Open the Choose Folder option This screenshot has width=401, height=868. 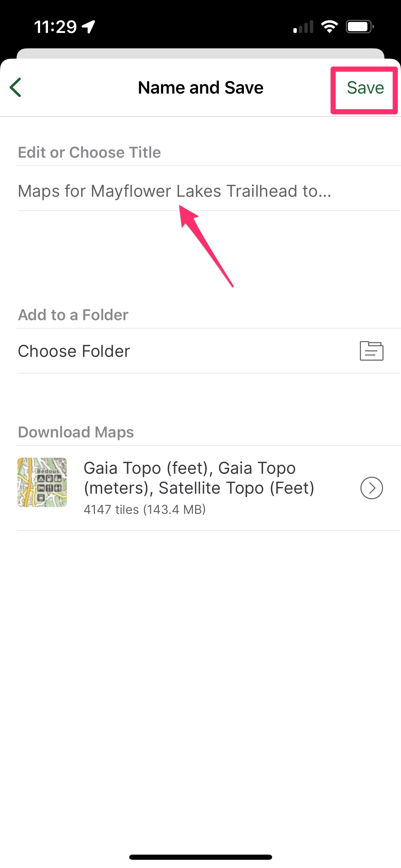click(74, 351)
